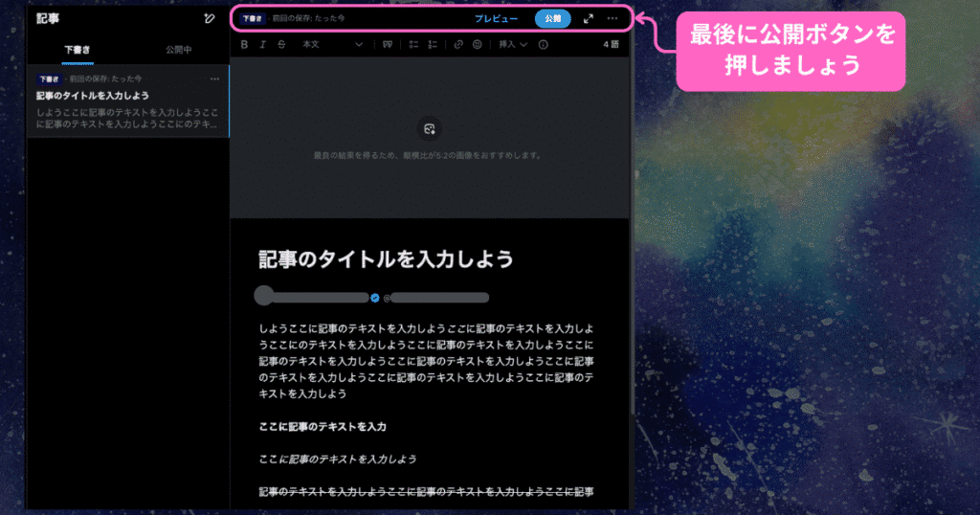This screenshot has height=515, width=980.
Task: Add a cover image with the image icon
Action: [430, 128]
